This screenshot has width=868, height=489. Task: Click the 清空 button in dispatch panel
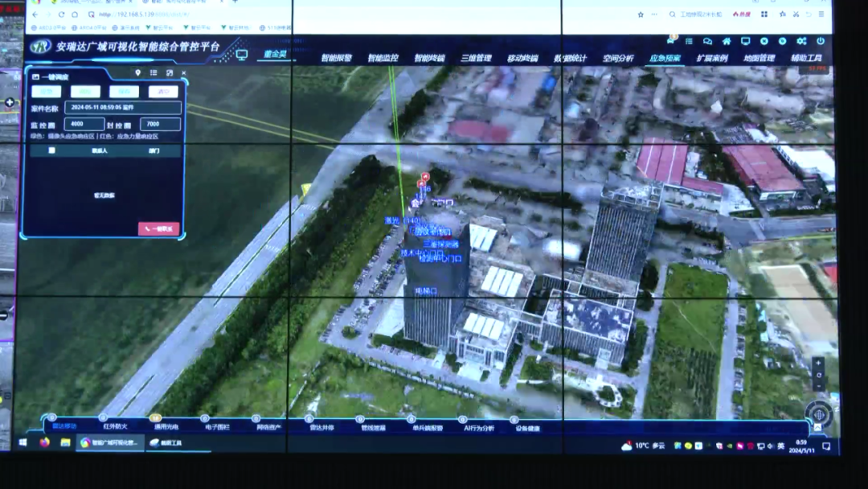tap(162, 92)
